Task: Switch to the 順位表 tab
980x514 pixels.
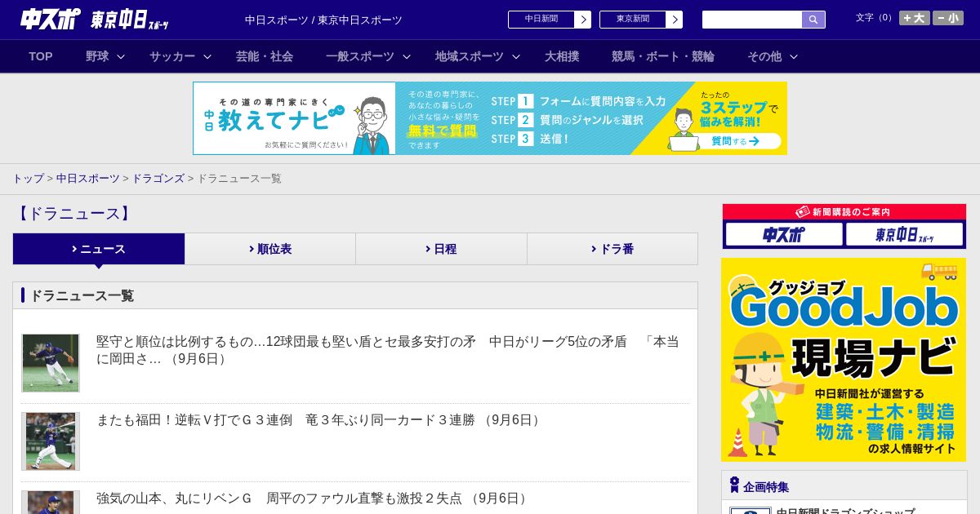Action: 270,249
